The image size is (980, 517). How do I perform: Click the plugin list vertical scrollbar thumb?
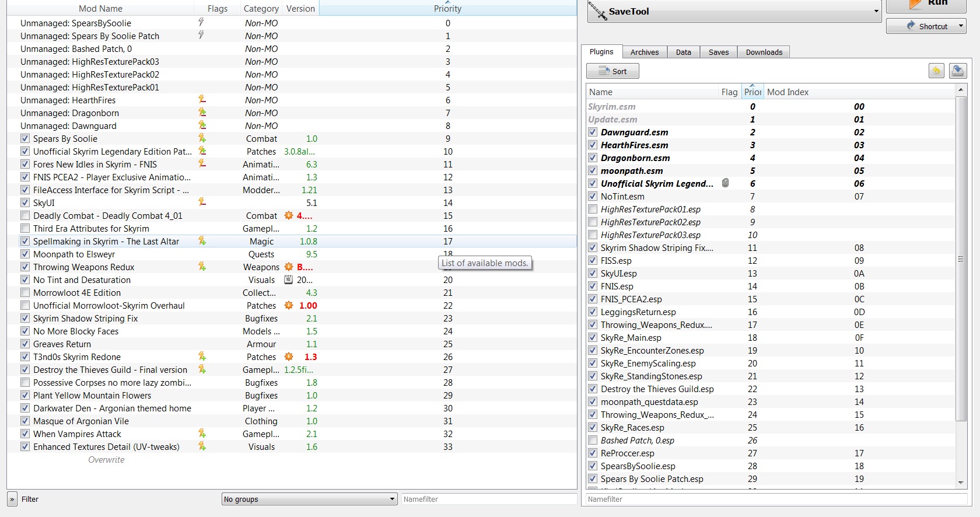pyautogui.click(x=961, y=258)
